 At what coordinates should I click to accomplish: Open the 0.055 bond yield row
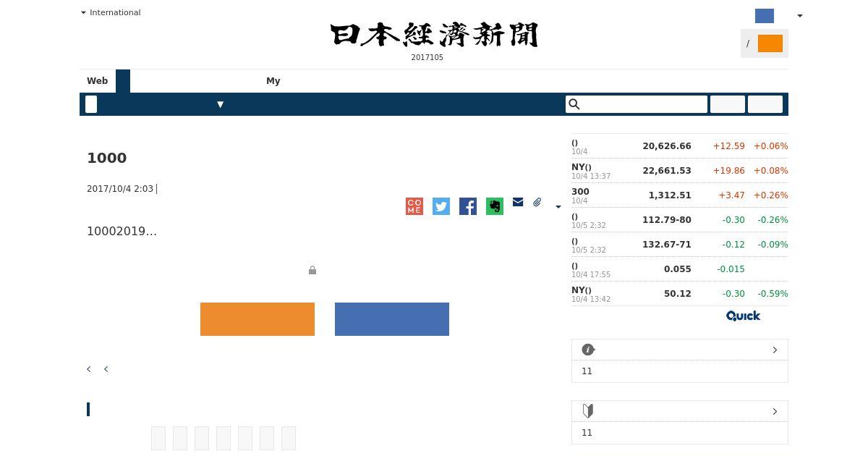(x=680, y=269)
